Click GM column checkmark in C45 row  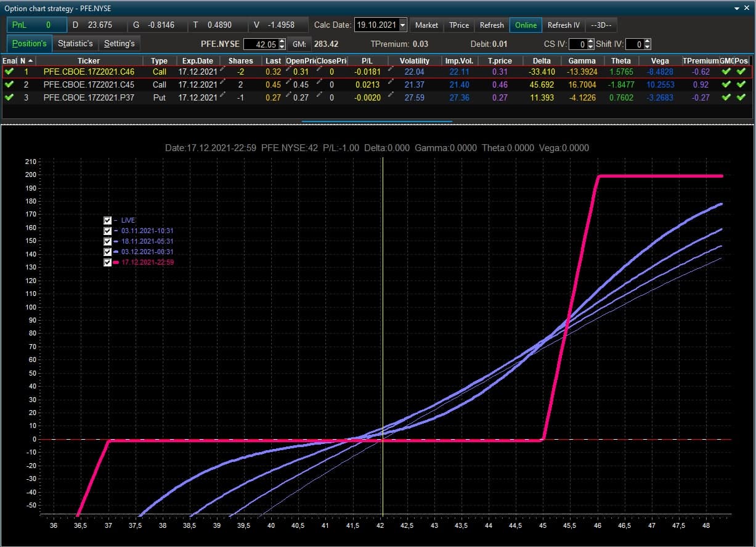pyautogui.click(x=726, y=84)
